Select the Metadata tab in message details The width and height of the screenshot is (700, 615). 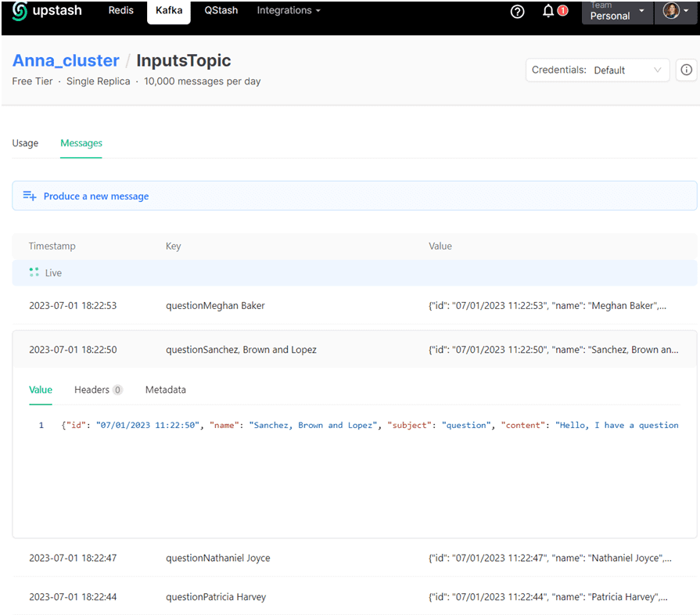[166, 390]
